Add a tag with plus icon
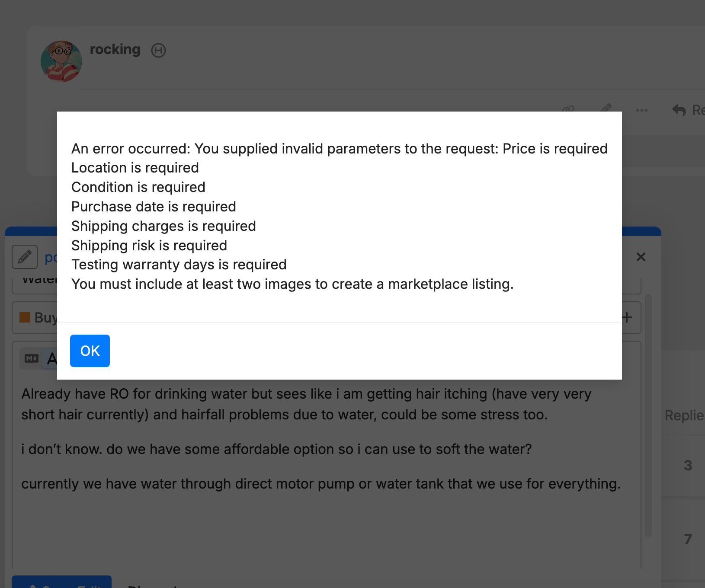705x588 pixels. 627,318
